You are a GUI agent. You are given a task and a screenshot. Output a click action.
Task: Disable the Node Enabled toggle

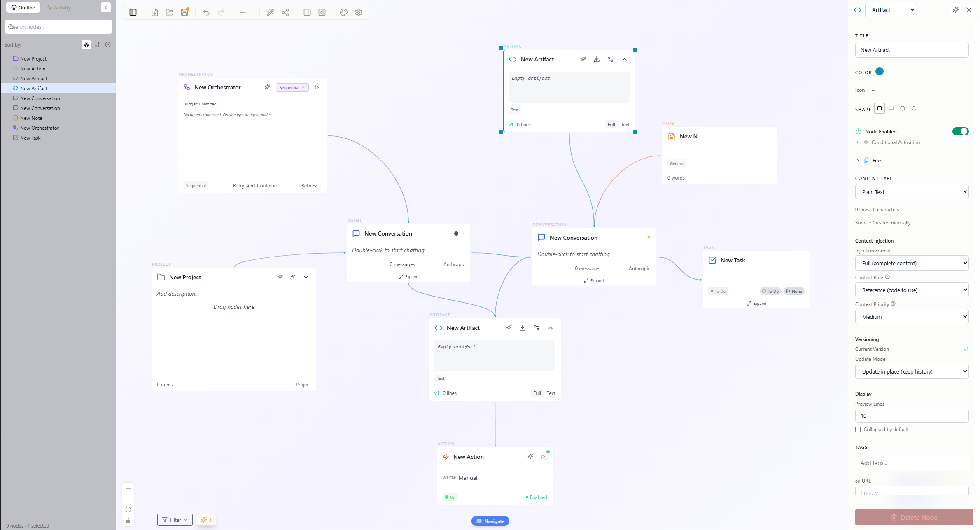point(961,131)
